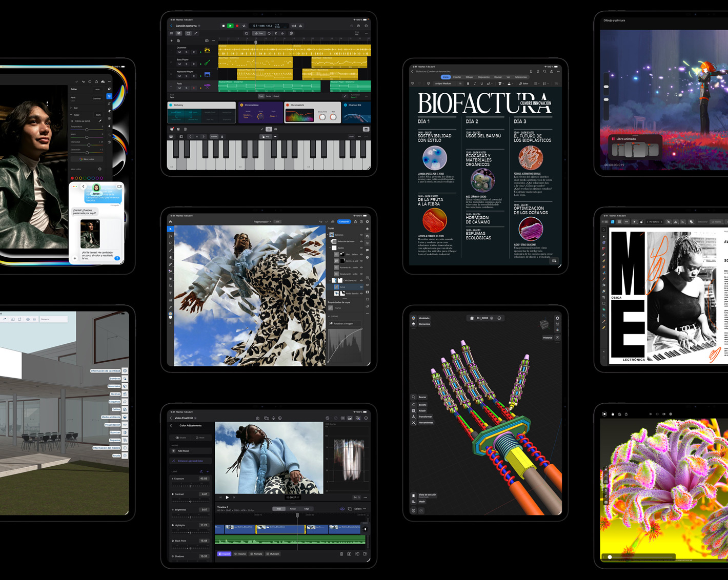Collapse the Ediciones layer group in Capas
The image size is (728, 580).
[x=328, y=235]
